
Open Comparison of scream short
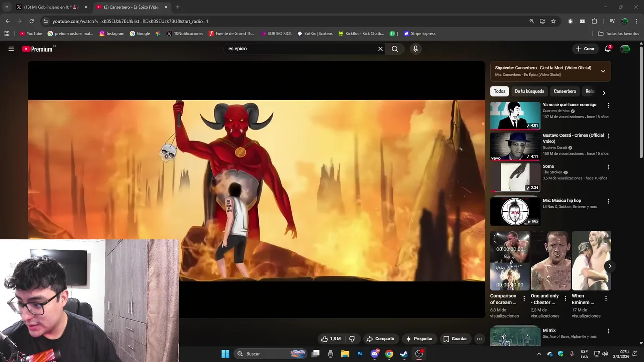point(510,260)
